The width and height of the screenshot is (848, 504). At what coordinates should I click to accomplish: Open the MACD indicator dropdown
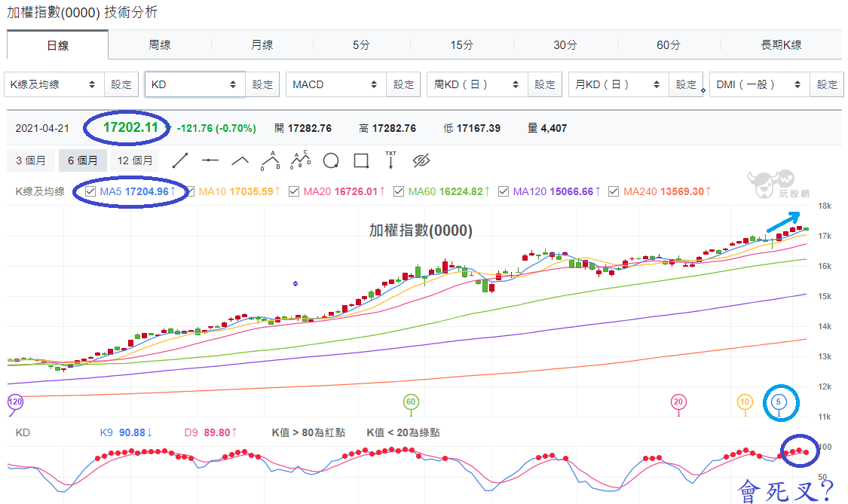336,84
